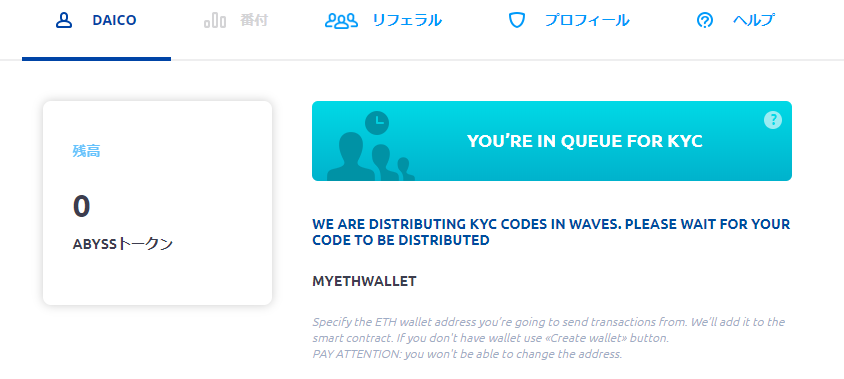Open the ヘルプ tab
Image resolution: width=844 pixels, height=379 pixels.
(x=736, y=21)
